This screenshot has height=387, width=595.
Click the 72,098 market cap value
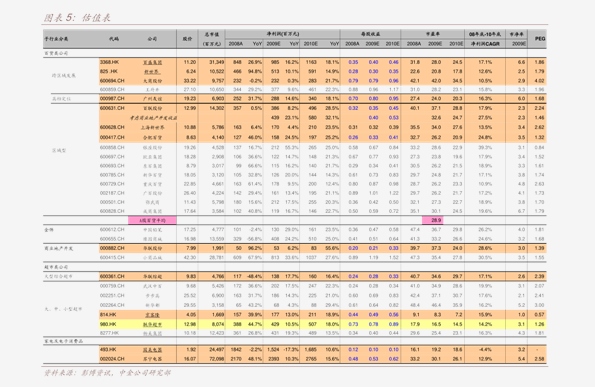(x=217, y=359)
